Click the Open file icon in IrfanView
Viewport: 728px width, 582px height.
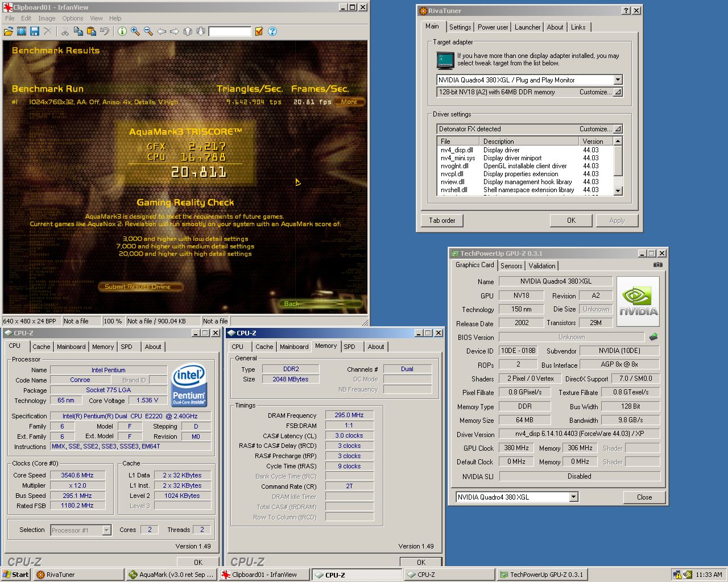(x=9, y=31)
